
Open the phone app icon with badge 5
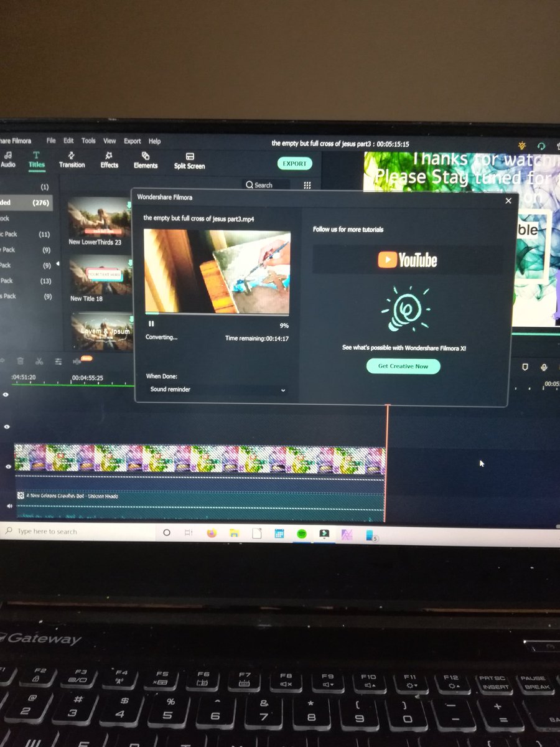pyautogui.click(x=371, y=535)
